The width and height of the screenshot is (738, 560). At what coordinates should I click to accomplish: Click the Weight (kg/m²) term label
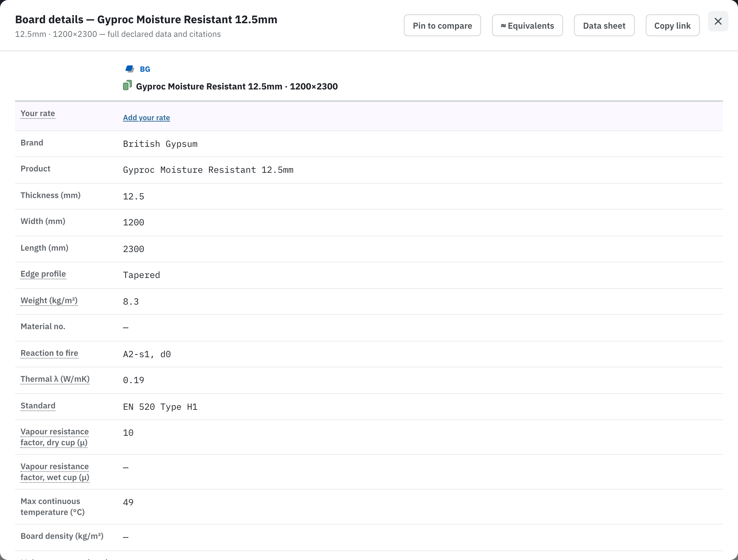pyautogui.click(x=49, y=300)
